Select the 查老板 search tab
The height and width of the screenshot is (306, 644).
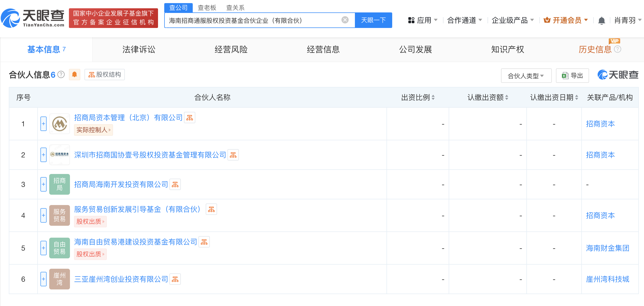(207, 8)
